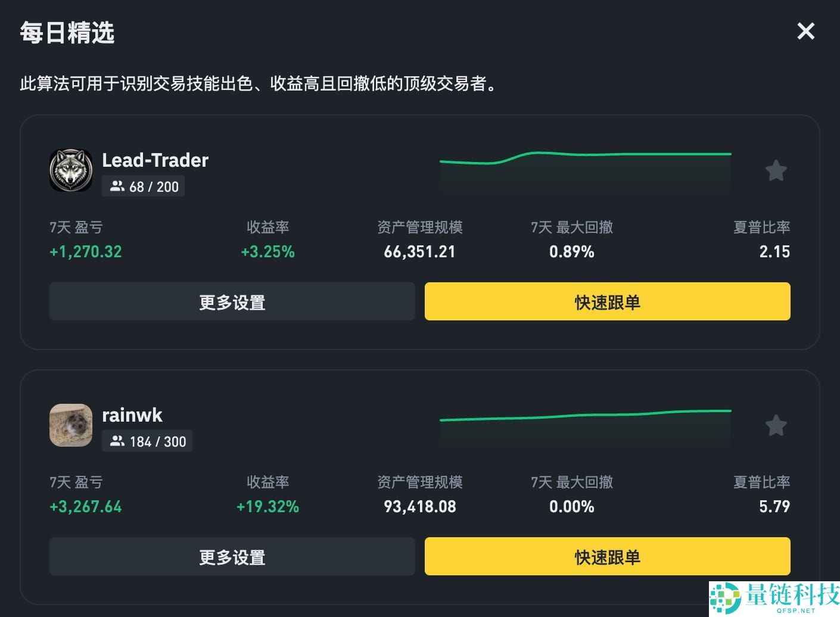Click rainwk 资产管理规模 value 93,418.08
The height and width of the screenshot is (617, 840).
419,507
